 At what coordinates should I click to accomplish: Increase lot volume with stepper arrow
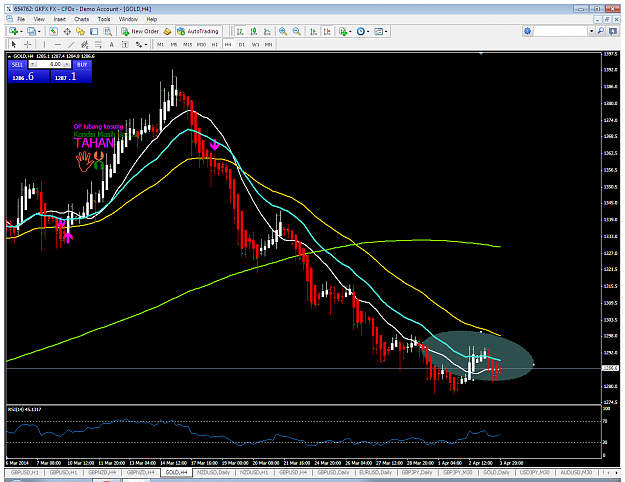point(67,65)
